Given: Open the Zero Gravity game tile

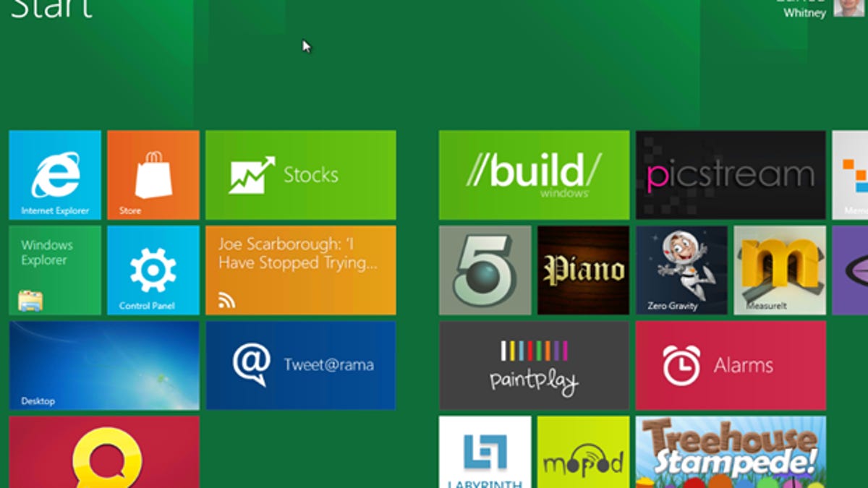Looking at the screenshot, I should point(681,270).
